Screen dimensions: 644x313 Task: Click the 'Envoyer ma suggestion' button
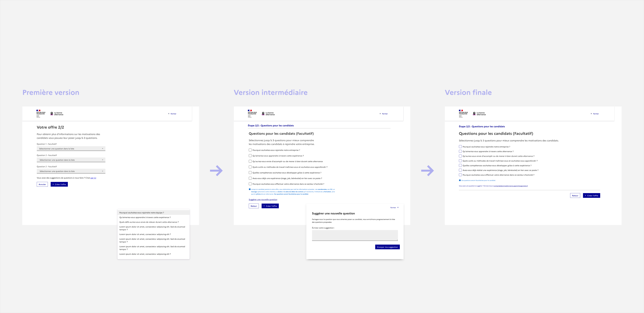(387, 247)
